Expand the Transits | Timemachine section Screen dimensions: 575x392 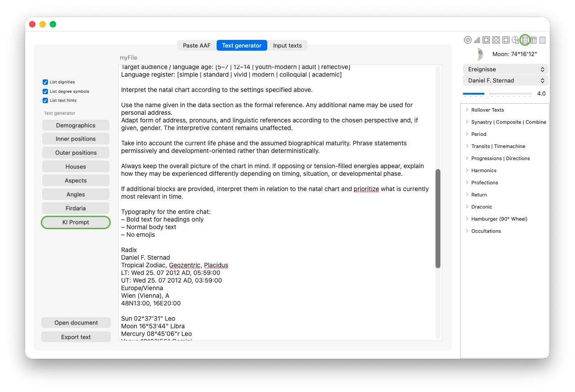click(x=467, y=146)
